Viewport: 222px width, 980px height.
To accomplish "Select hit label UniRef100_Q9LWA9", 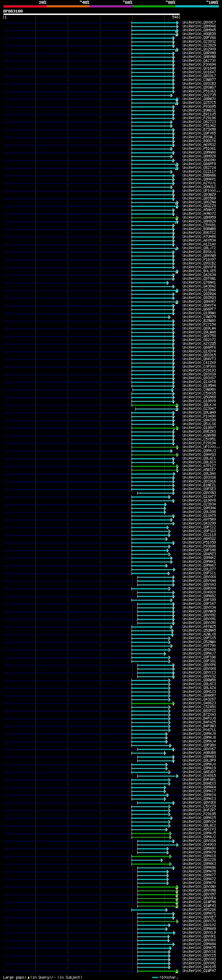I will coord(199,412).
